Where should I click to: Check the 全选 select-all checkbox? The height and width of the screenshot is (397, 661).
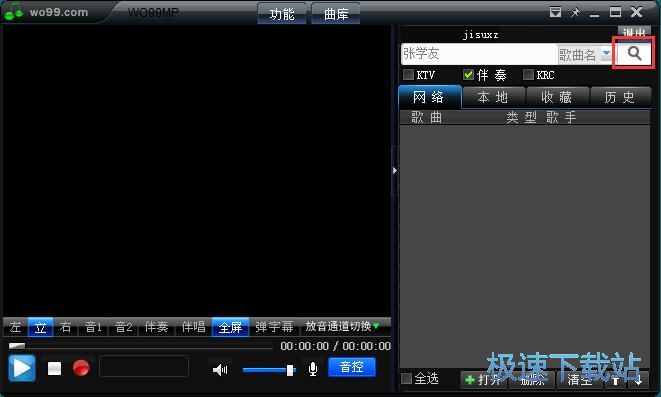(406, 378)
